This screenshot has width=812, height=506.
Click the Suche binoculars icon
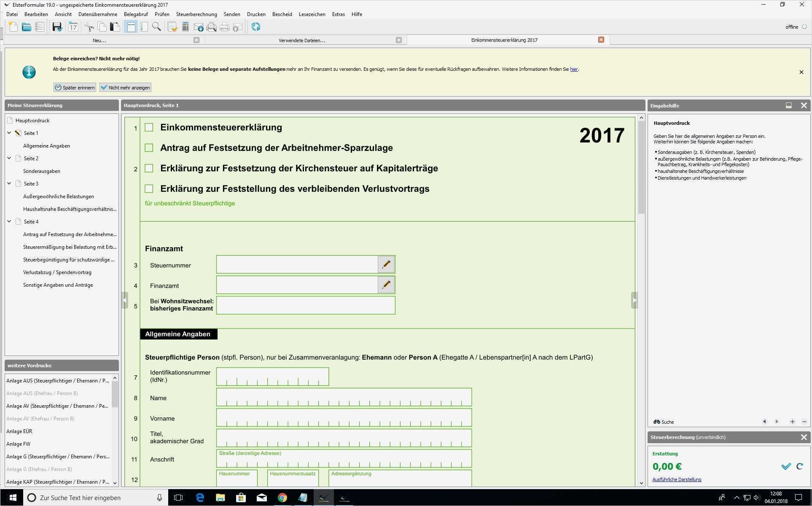(658, 422)
